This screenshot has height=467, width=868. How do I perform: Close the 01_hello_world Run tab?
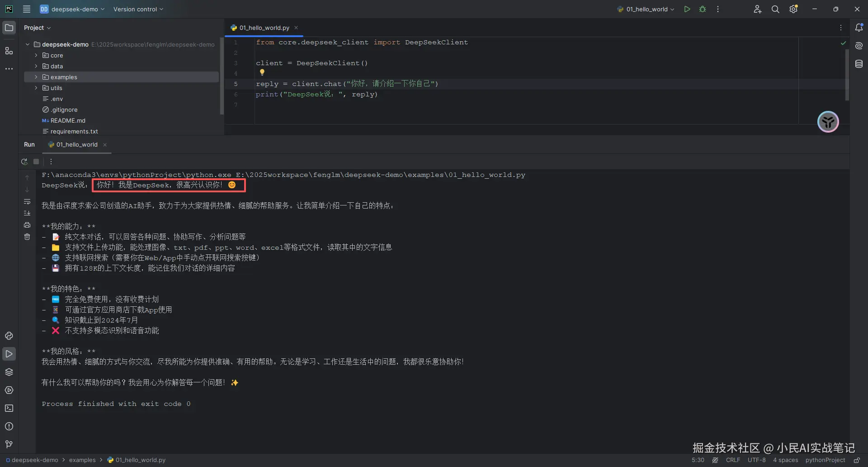tap(105, 145)
